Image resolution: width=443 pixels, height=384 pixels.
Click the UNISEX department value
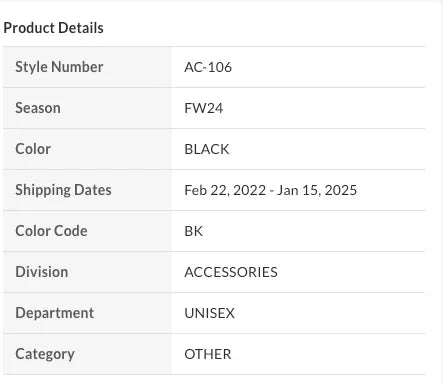210,313
